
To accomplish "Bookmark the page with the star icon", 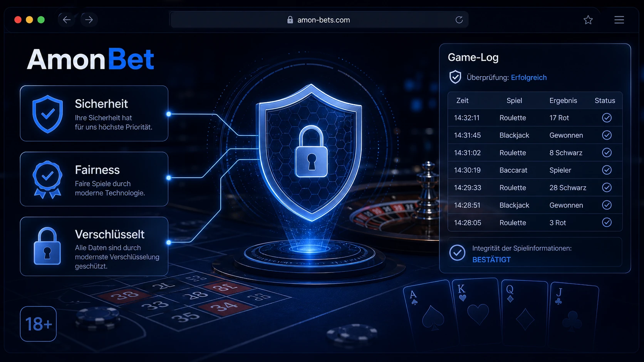I will [588, 20].
